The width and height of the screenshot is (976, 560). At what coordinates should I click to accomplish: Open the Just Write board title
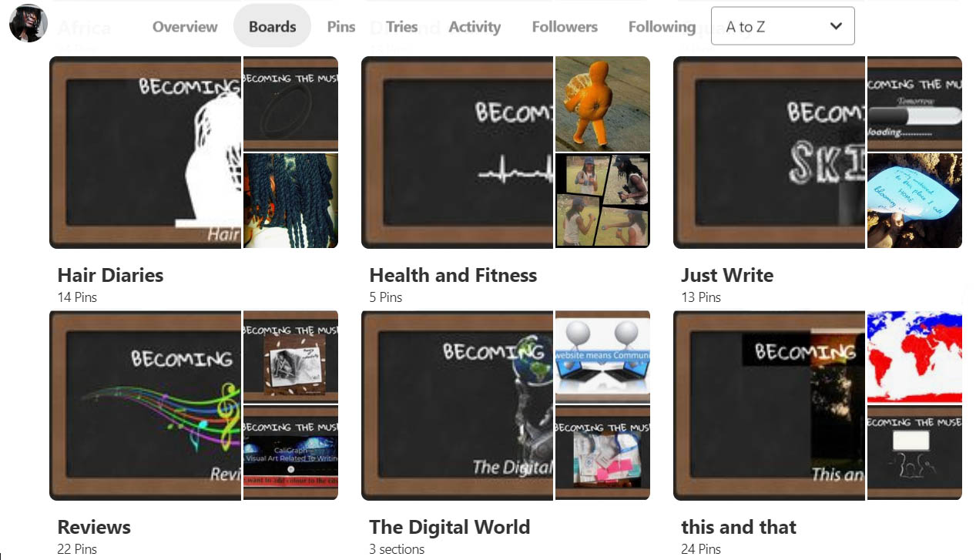coord(726,275)
